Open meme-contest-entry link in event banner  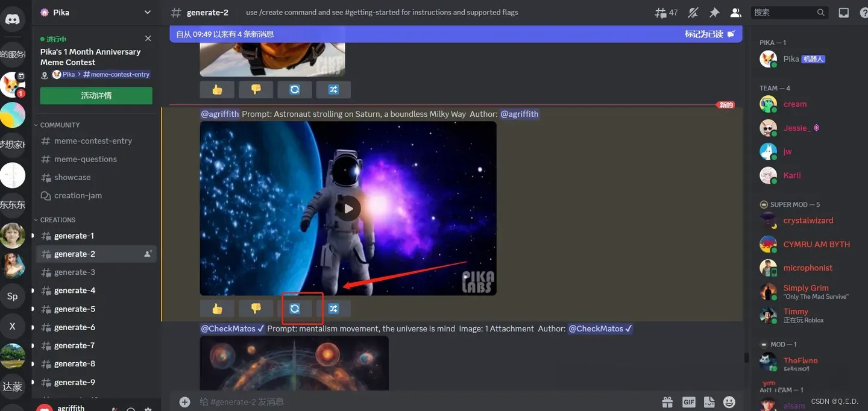pyautogui.click(x=116, y=75)
